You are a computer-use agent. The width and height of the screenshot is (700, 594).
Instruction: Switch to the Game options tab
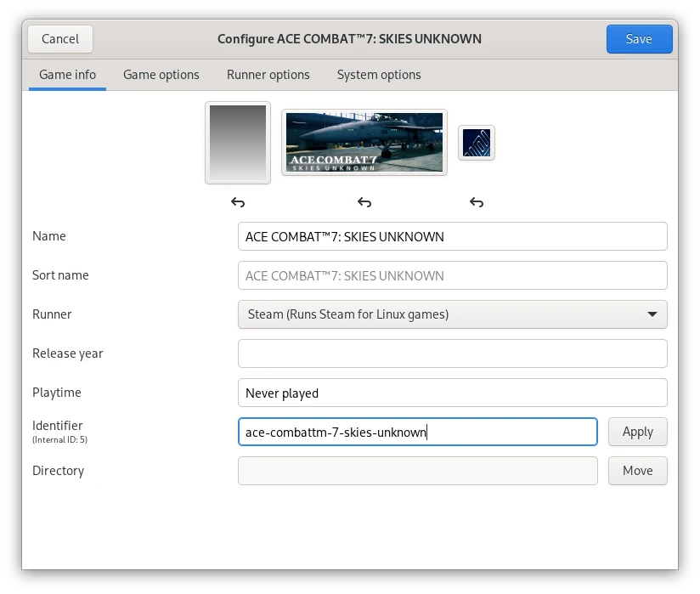[161, 75]
